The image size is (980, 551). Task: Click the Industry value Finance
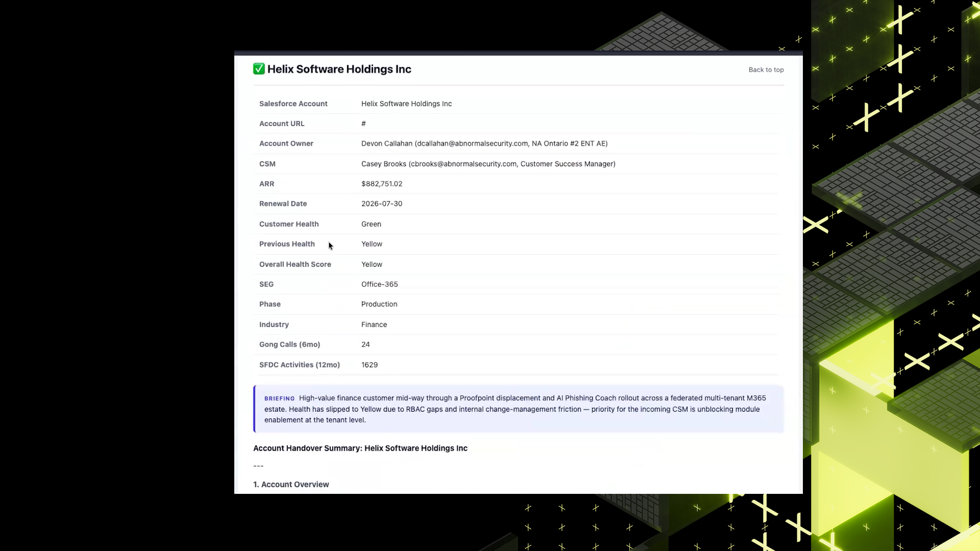click(374, 324)
